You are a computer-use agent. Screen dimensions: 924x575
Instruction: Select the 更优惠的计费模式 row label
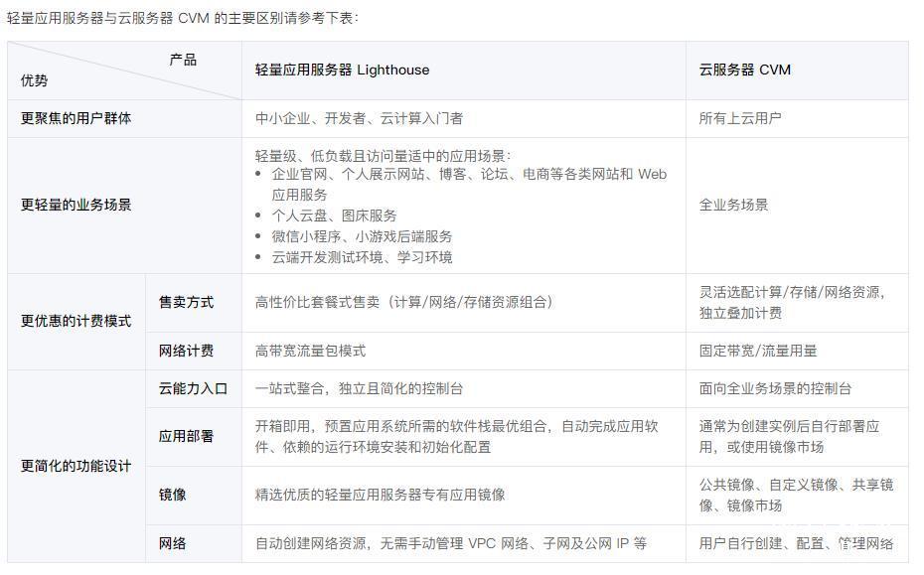point(77,321)
